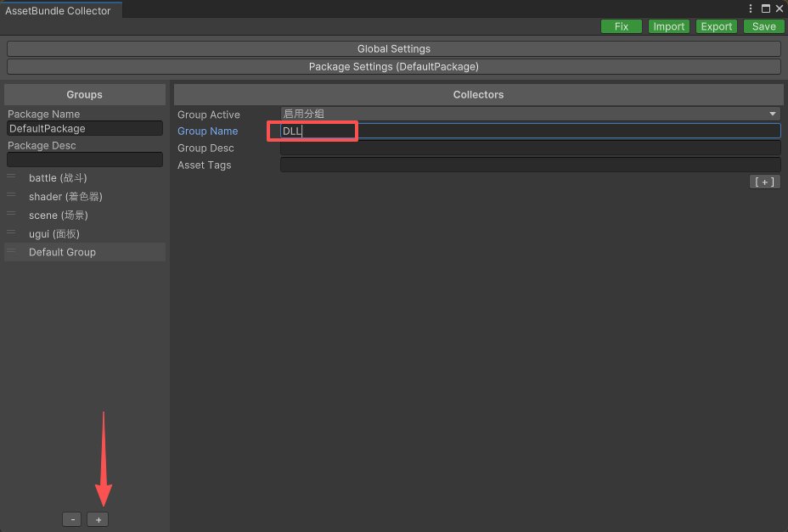Viewport: 788px width, 532px height.
Task: Grab the drag handle of ugui group
Action: tap(11, 232)
